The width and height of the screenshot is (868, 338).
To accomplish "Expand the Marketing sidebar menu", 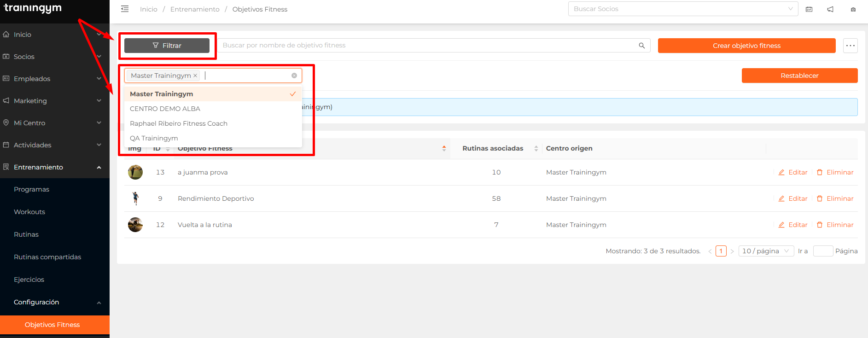I will click(x=55, y=101).
